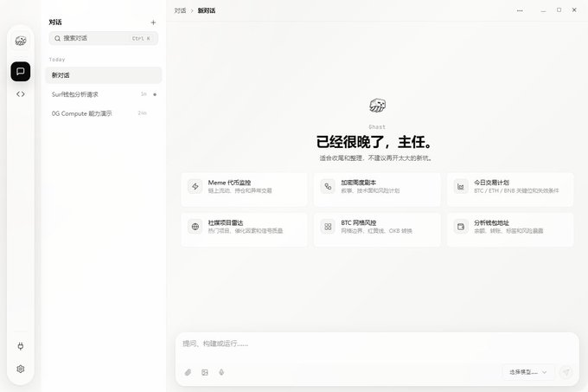Screen dimensions: 588x392
Task: Focus the 搜索对话 search field
Action: [x=103, y=38]
